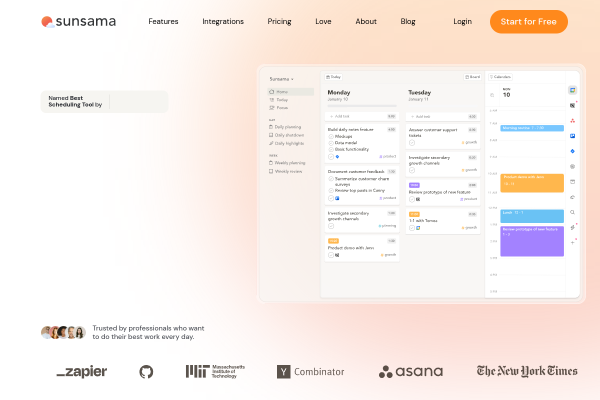The height and width of the screenshot is (400, 600).
Task: Click the GitHub logo in trusted-by row
Action: 146,371
